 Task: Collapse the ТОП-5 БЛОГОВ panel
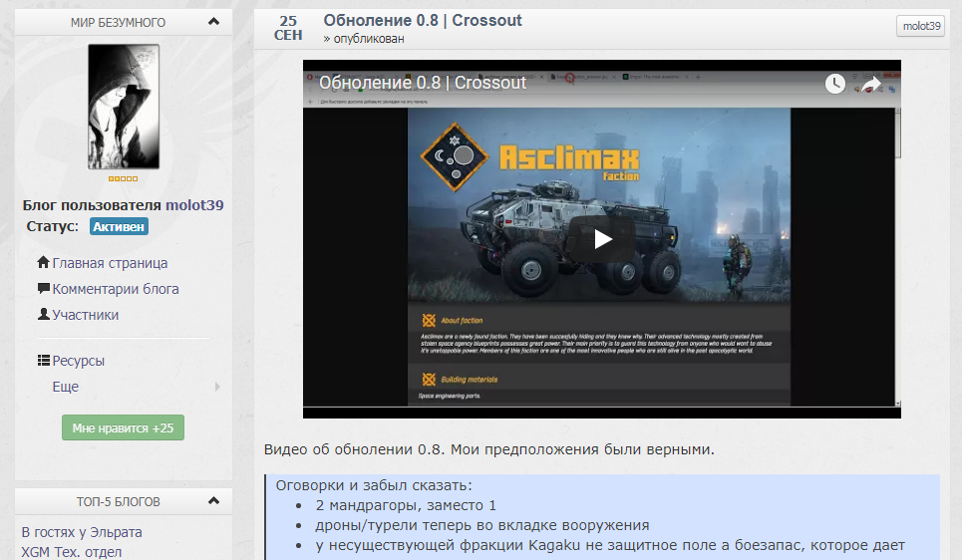pyautogui.click(x=213, y=500)
